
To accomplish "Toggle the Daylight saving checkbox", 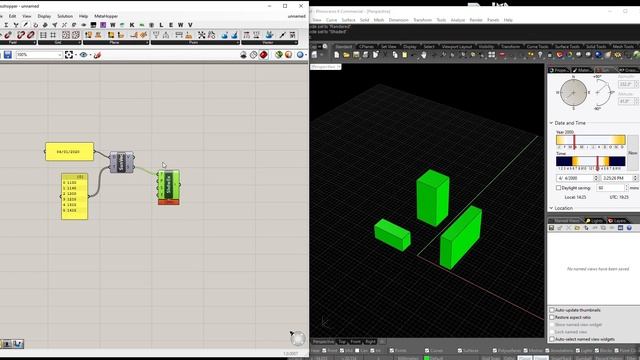I will coord(558,188).
